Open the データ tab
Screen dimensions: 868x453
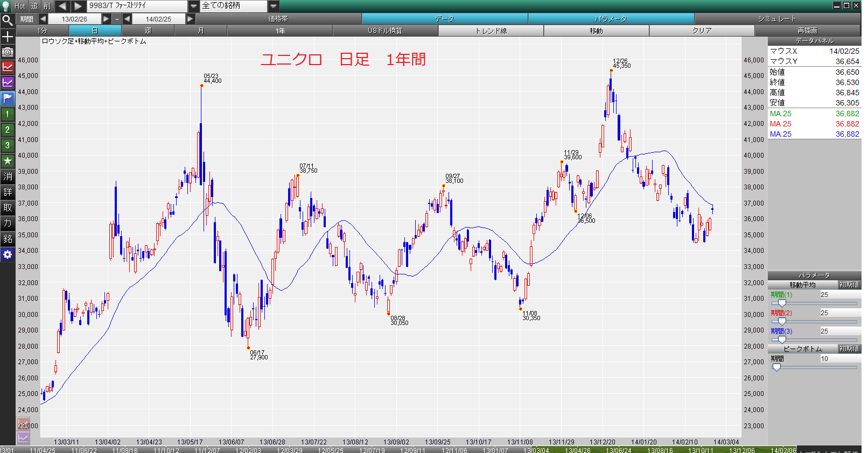click(x=445, y=19)
